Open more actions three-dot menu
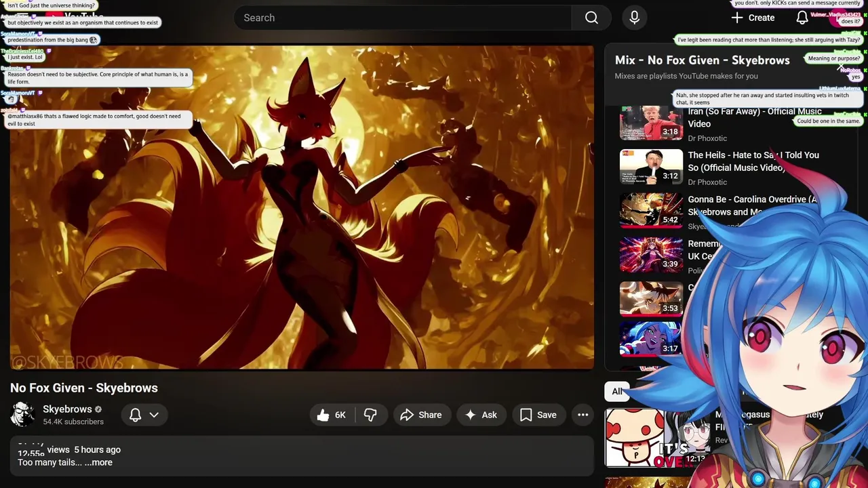 point(583,415)
